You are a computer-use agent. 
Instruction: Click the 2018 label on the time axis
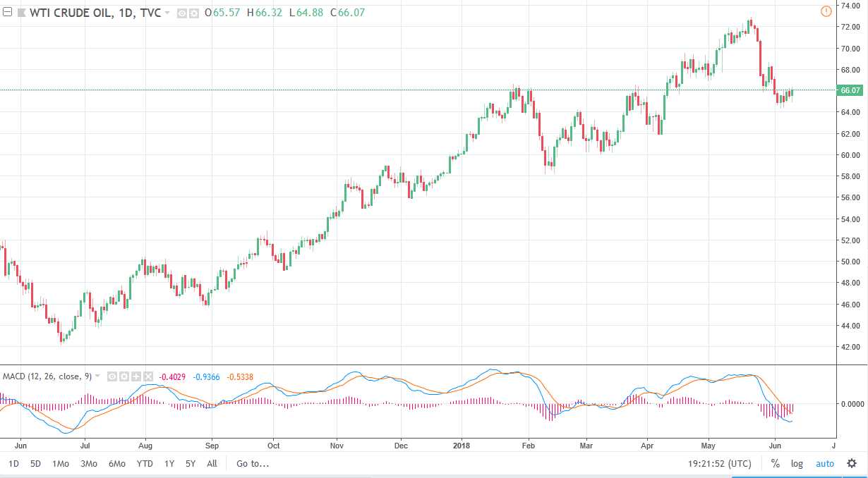(x=462, y=446)
